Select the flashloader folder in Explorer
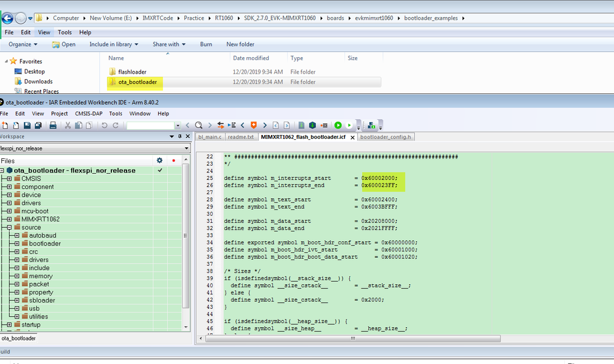Viewport: 614px width, 364px height. click(x=132, y=72)
